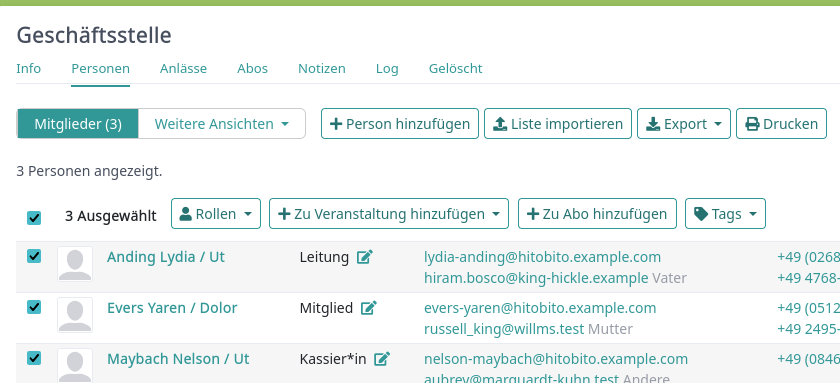Click Zu Abo hinzufügen button
This screenshot has height=383, width=840.
(x=597, y=214)
